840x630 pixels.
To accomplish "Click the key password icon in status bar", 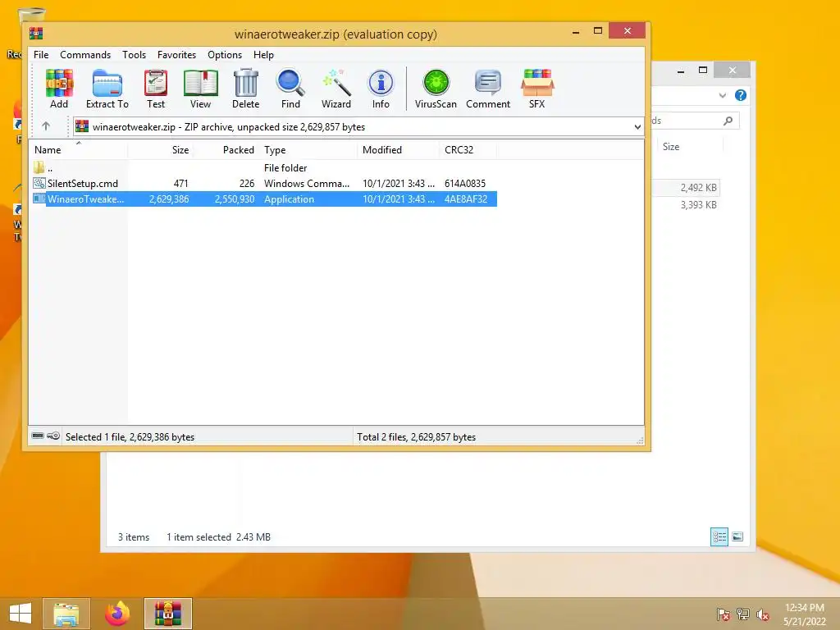I will (x=53, y=436).
